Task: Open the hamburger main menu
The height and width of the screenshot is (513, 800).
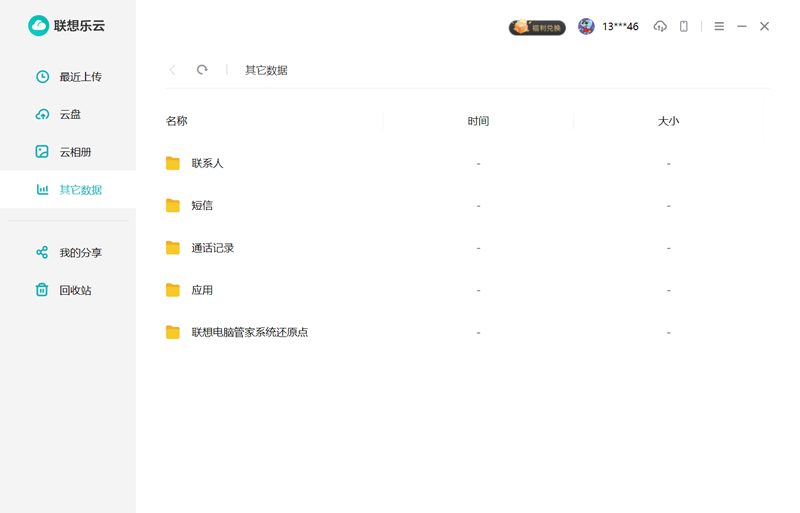Action: pos(719,27)
